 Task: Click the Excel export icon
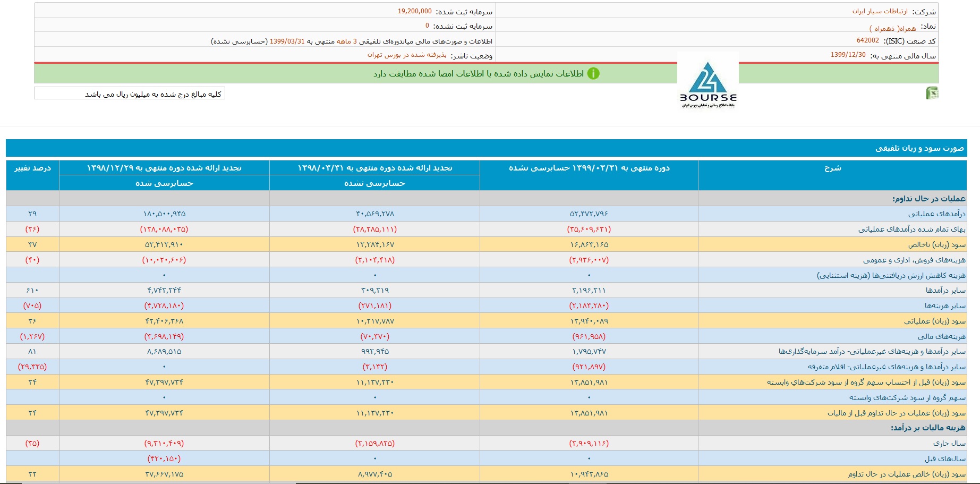(932, 94)
